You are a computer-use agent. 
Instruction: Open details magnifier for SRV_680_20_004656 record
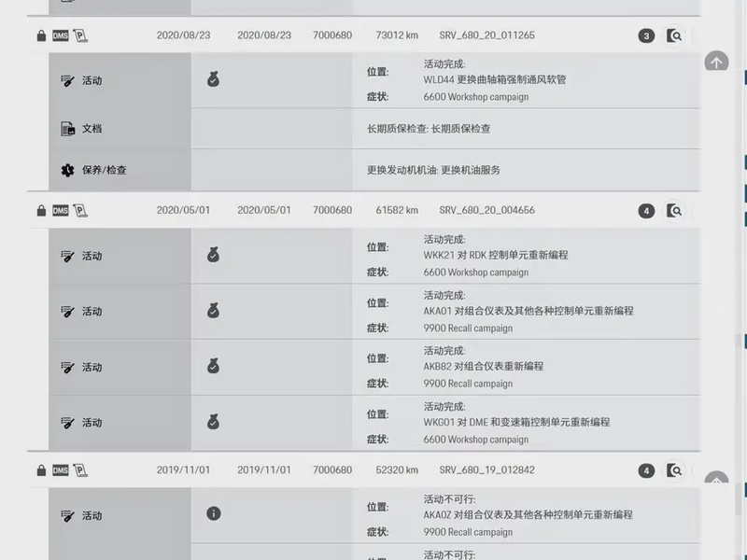pyautogui.click(x=674, y=211)
